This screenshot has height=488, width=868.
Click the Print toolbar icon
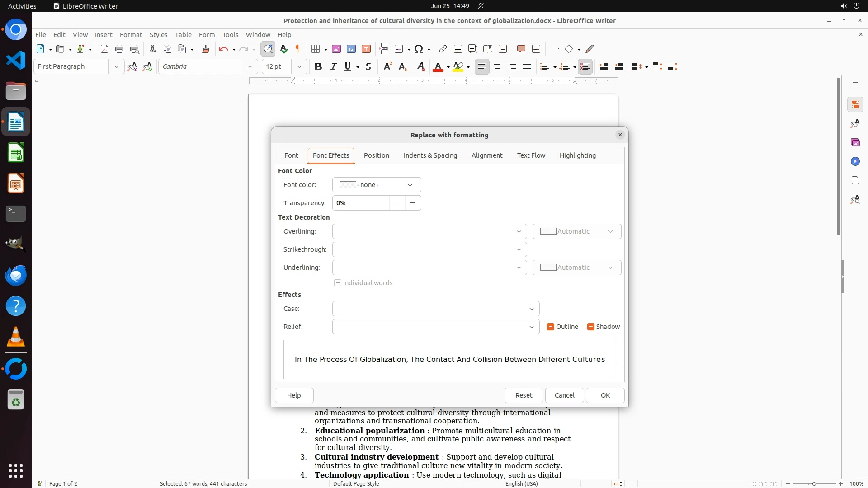(119, 49)
